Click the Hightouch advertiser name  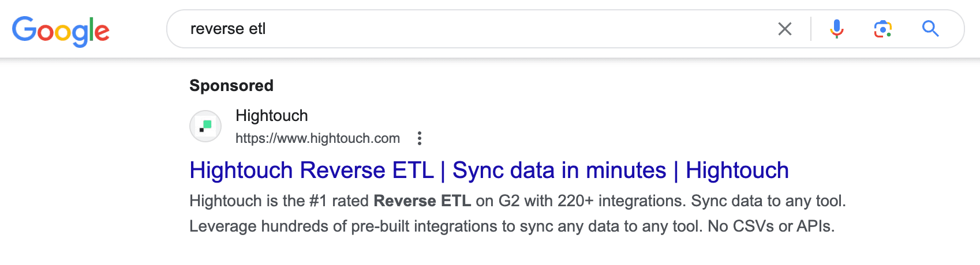tap(272, 116)
